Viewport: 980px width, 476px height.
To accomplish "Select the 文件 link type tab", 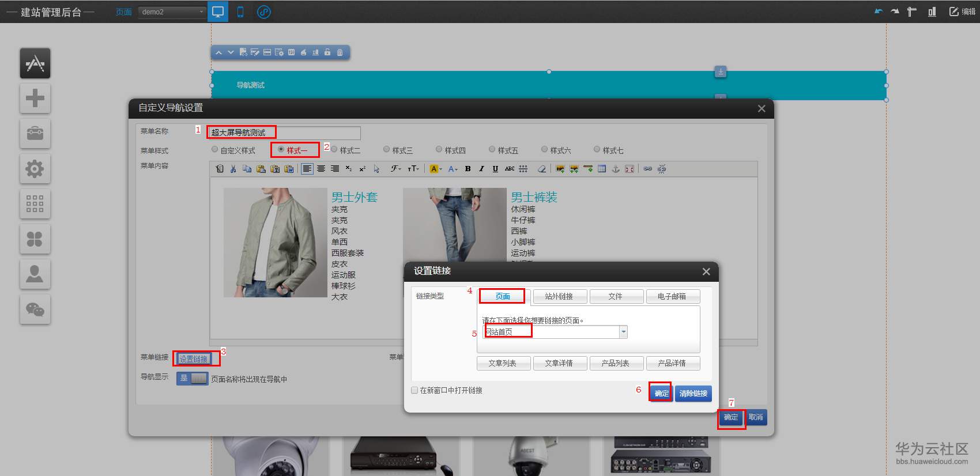I will 616,296.
